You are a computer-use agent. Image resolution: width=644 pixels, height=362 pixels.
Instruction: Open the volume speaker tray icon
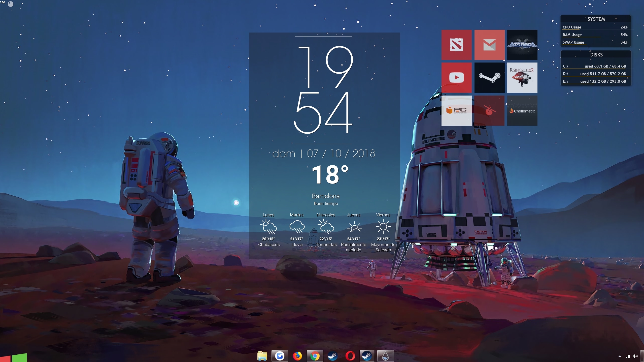pos(635,356)
